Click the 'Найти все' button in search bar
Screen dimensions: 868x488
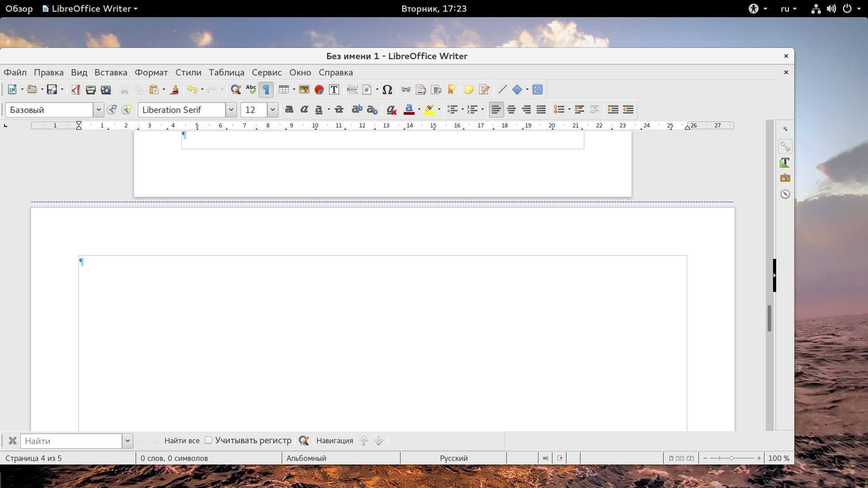point(182,441)
